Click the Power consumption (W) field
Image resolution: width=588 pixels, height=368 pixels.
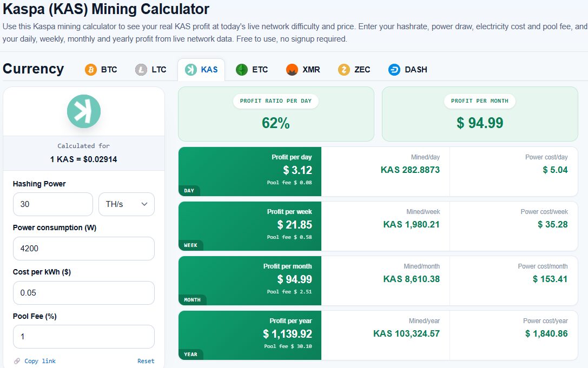[x=84, y=249]
